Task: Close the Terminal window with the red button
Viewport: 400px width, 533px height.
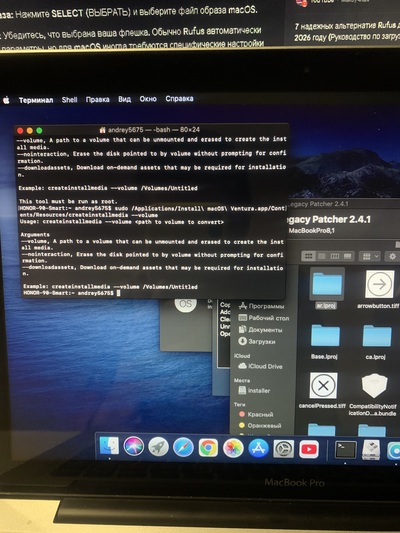Action: pyautogui.click(x=20, y=131)
